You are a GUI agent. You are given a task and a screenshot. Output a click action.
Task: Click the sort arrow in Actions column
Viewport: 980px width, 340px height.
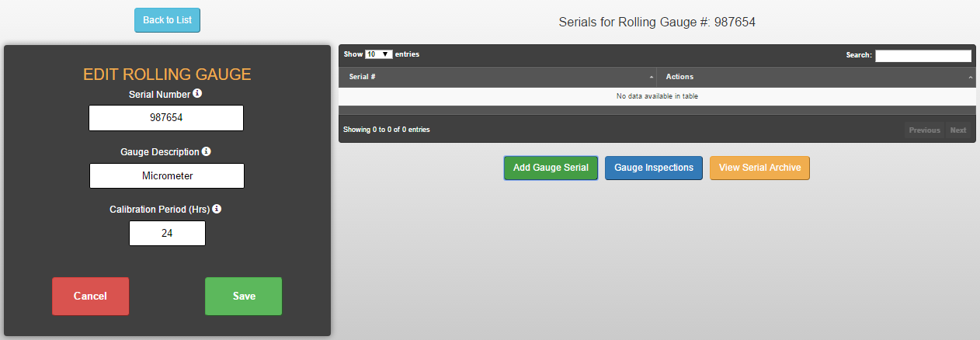point(971,78)
